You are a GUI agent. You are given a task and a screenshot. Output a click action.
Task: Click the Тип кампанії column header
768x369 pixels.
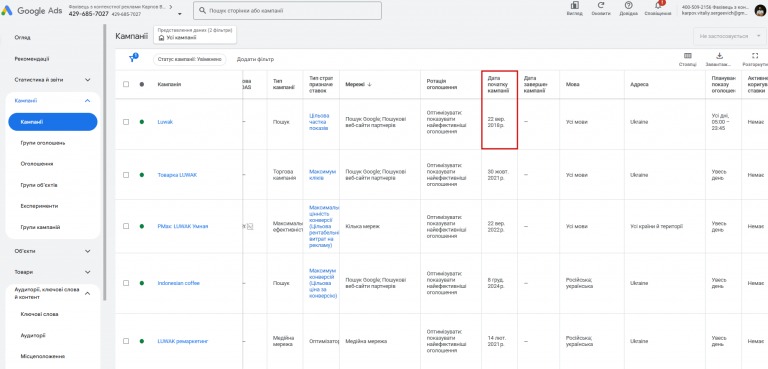click(x=284, y=84)
